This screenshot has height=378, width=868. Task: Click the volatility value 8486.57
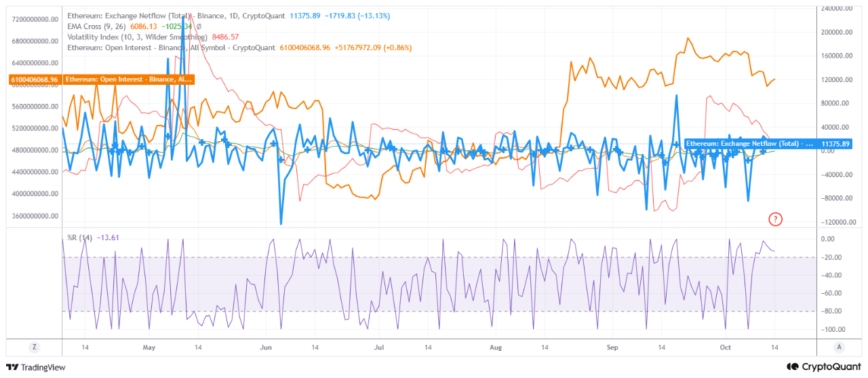click(x=224, y=37)
